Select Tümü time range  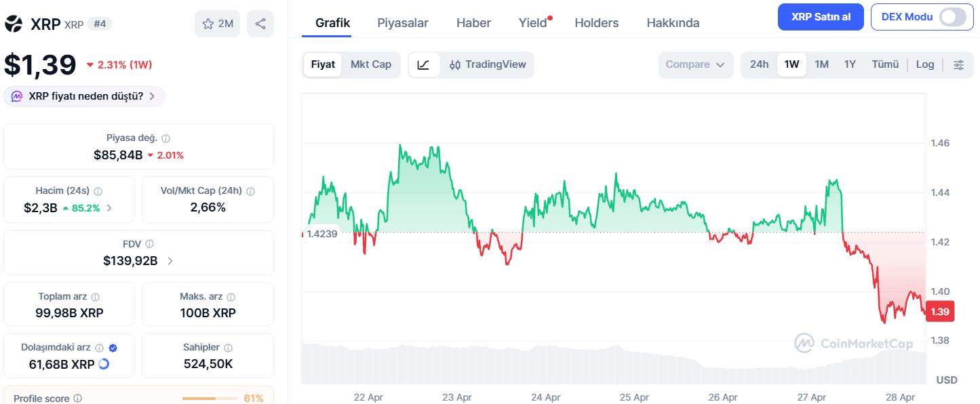point(885,64)
